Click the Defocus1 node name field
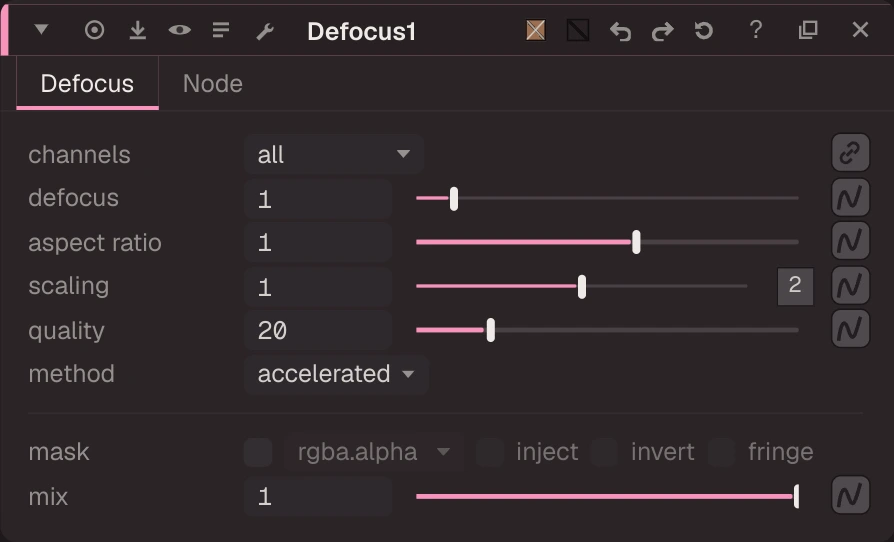This screenshot has height=542, width=894. 361,31
